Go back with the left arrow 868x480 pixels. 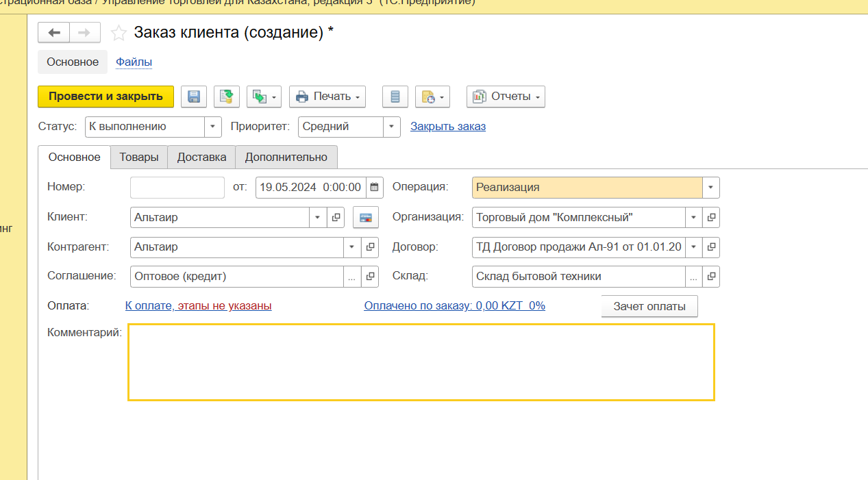pyautogui.click(x=53, y=33)
